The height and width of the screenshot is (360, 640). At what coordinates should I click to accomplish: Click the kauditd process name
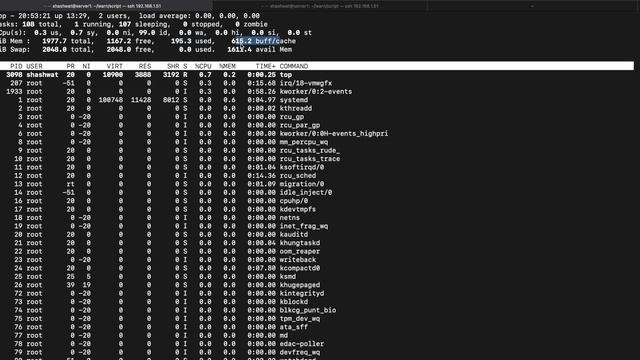(x=293, y=235)
